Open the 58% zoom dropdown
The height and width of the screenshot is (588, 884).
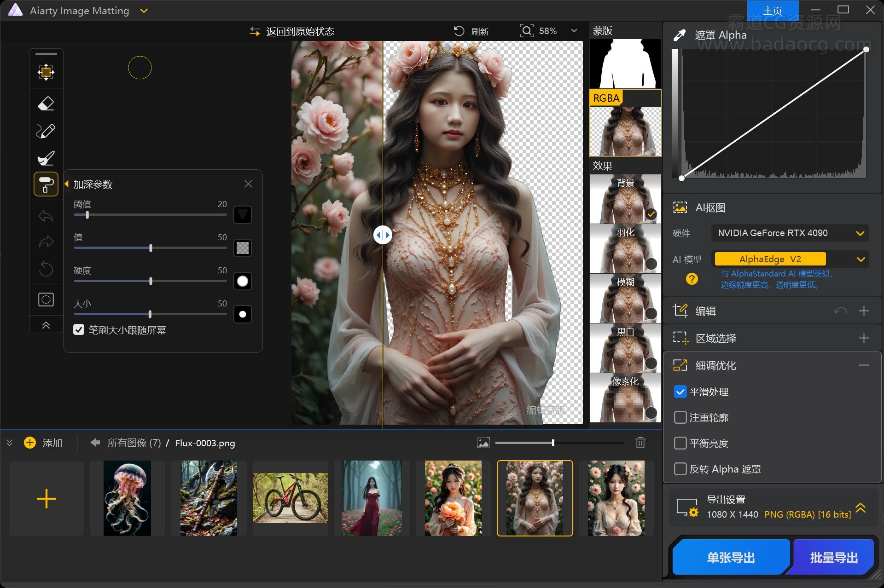click(x=574, y=31)
